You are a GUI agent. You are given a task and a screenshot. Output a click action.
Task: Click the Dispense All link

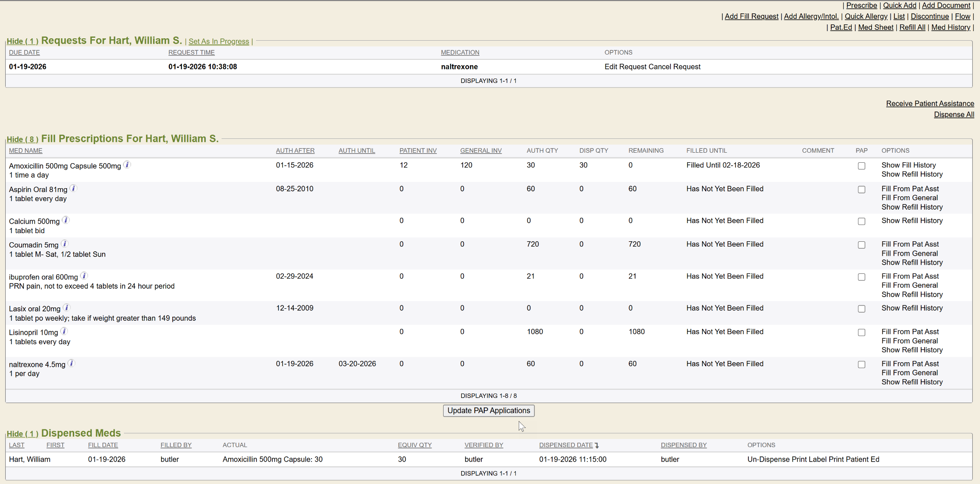pyautogui.click(x=954, y=115)
